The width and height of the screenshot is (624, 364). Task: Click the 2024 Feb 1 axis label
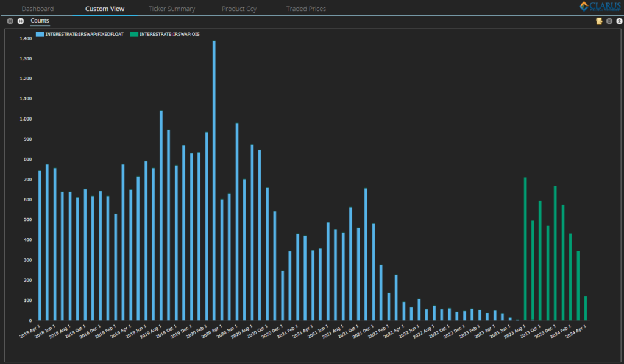click(x=561, y=331)
